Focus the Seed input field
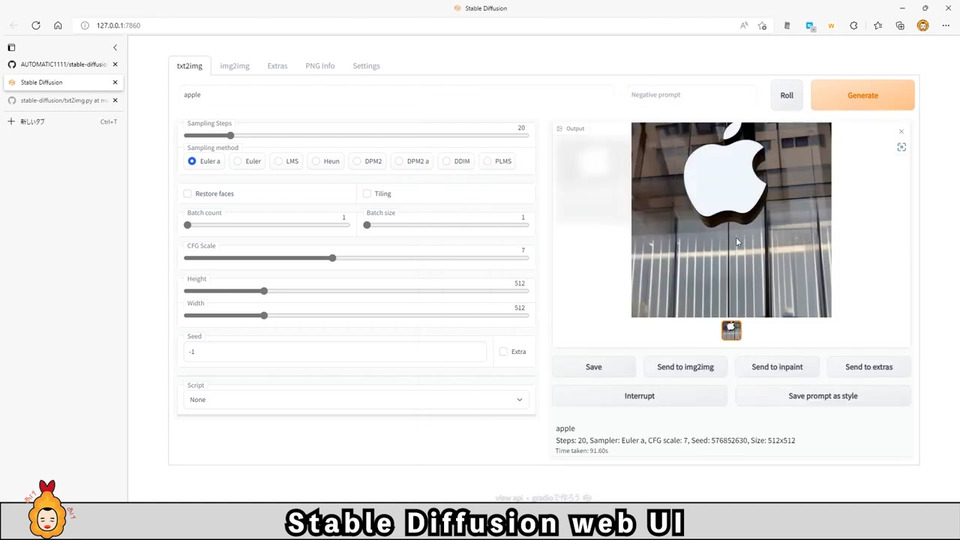This screenshot has width=960, height=540. click(335, 351)
